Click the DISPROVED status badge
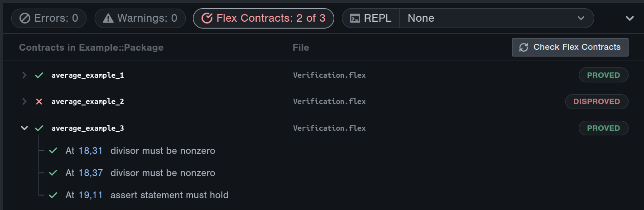This screenshot has width=644, height=210. [596, 102]
